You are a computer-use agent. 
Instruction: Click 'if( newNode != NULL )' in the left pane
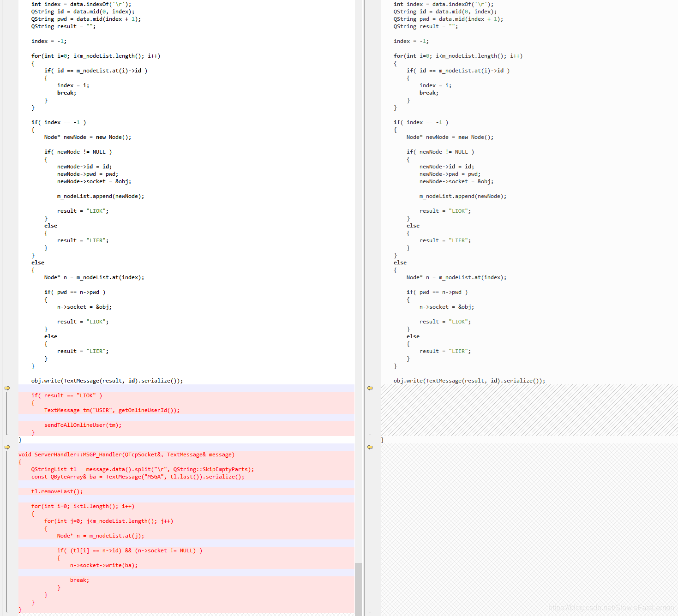click(78, 152)
